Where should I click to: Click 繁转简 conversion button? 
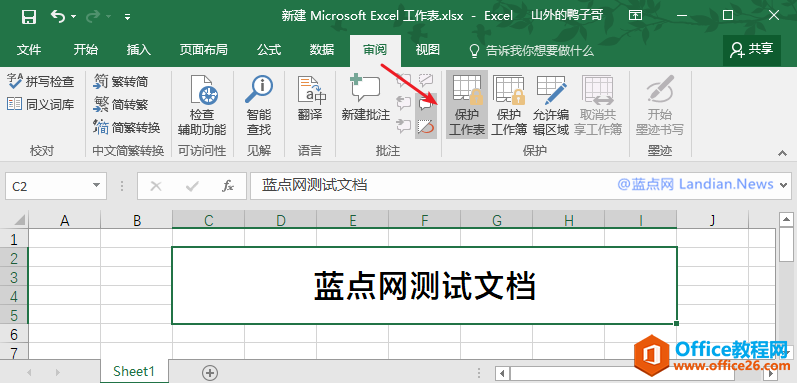121,81
